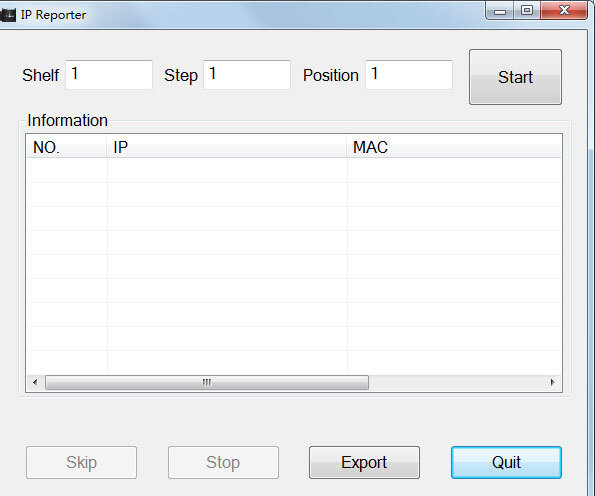The width and height of the screenshot is (595, 496).
Task: Click the Skip button
Action: coord(81,462)
